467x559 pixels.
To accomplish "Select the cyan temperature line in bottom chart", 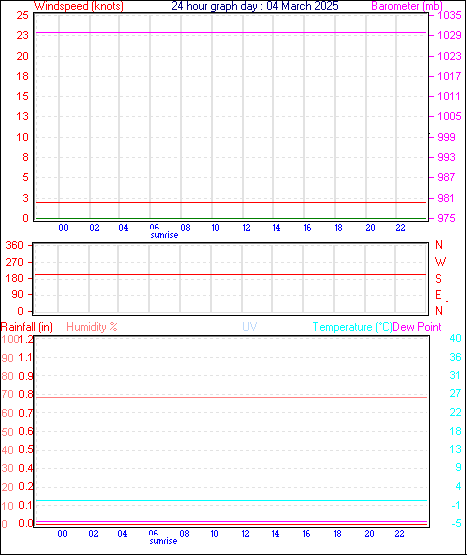I will [x=232, y=501].
